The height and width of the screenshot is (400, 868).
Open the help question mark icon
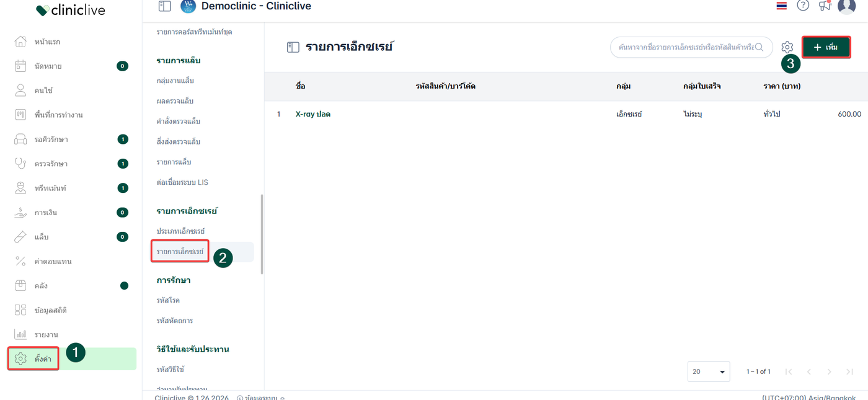803,6
